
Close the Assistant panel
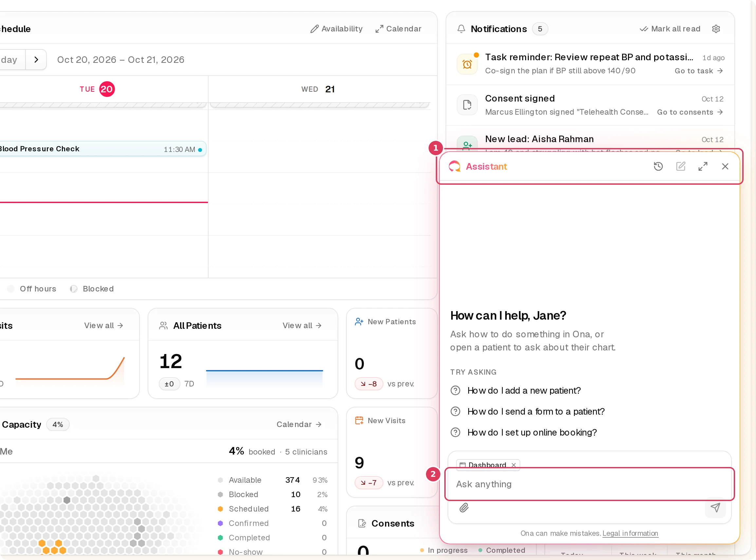click(725, 166)
